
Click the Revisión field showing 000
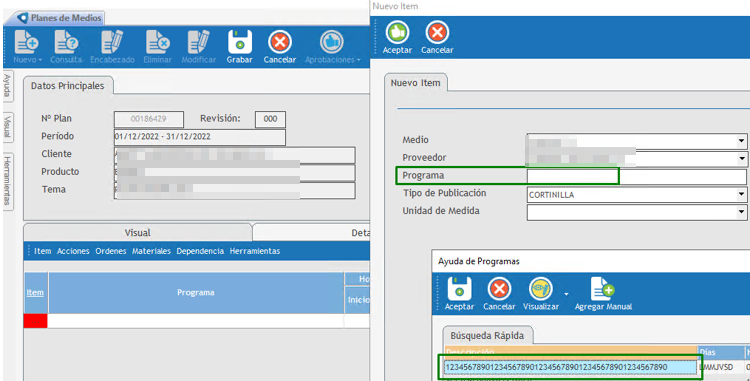coord(270,119)
